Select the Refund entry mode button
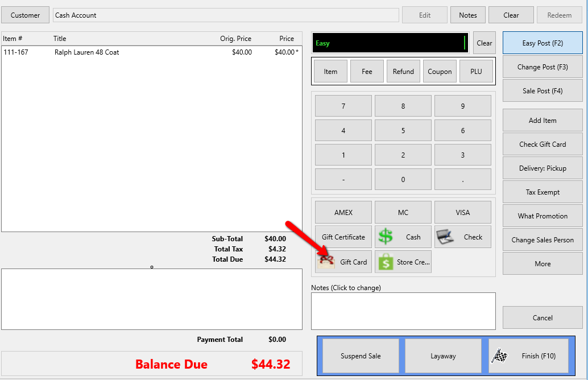This screenshot has height=380, width=588. coord(403,71)
